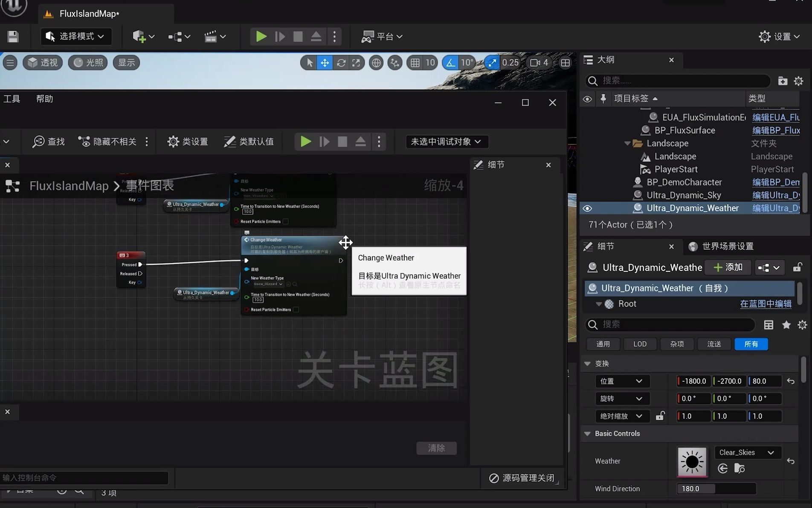The width and height of the screenshot is (812, 508).
Task: Toggle visibility eye of Ultra_Dynamic_Weather actor
Action: [587, 208]
